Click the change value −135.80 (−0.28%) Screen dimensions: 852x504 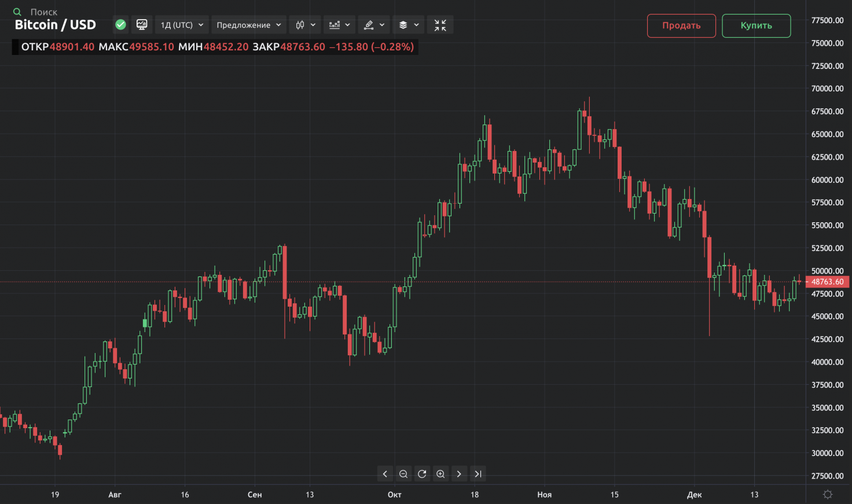(x=372, y=47)
